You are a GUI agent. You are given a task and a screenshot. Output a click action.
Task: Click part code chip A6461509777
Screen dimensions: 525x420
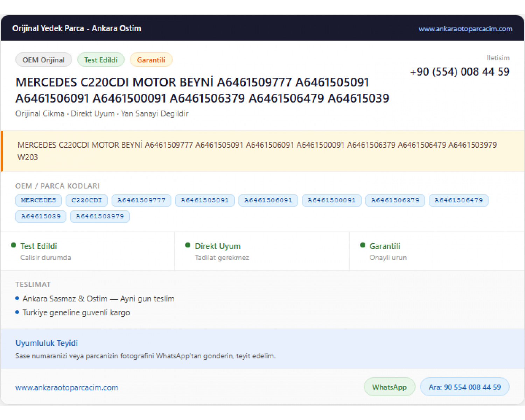click(x=141, y=201)
